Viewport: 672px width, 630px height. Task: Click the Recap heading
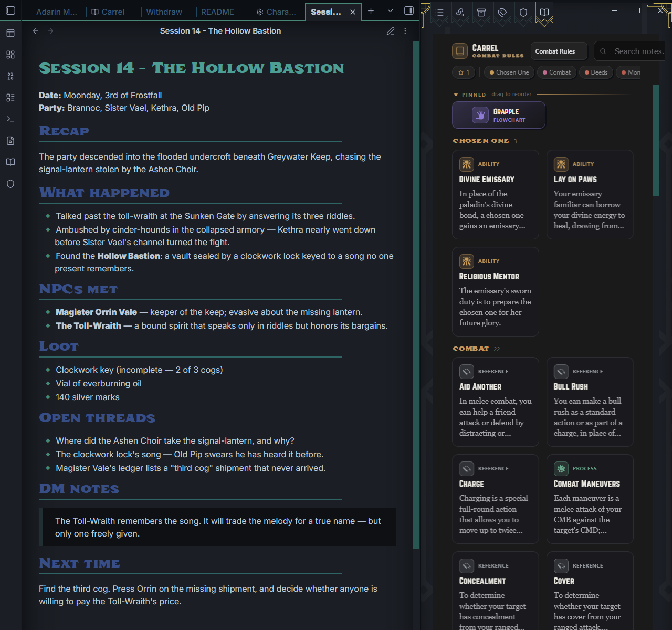click(64, 131)
